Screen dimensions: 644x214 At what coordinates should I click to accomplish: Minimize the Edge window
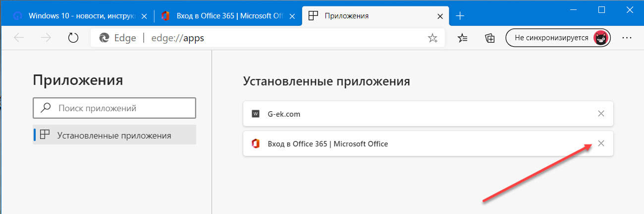573,10
